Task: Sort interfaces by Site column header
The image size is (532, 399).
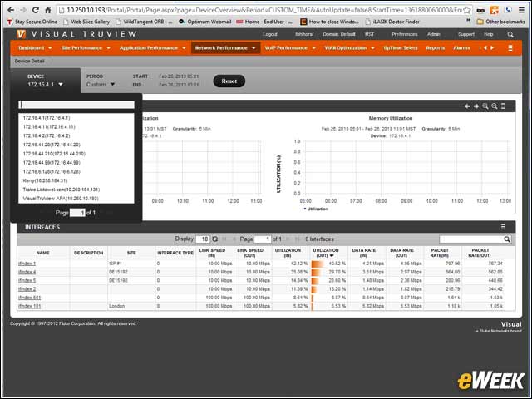Action: (131, 253)
